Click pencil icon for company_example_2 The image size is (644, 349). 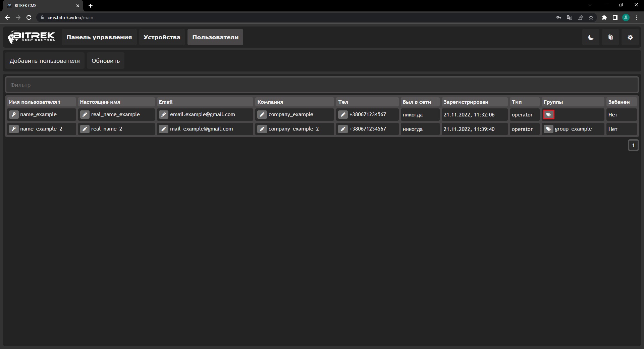[262, 129]
